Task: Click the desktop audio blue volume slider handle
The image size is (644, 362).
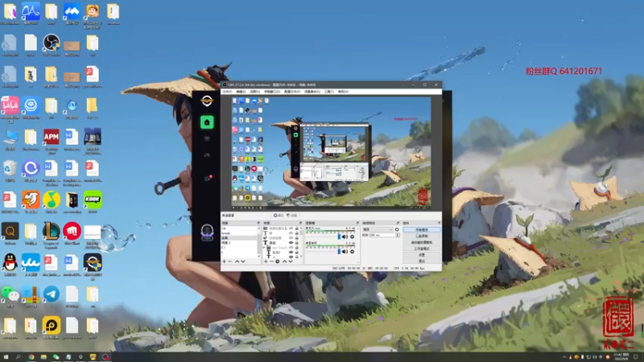Action: tap(339, 252)
